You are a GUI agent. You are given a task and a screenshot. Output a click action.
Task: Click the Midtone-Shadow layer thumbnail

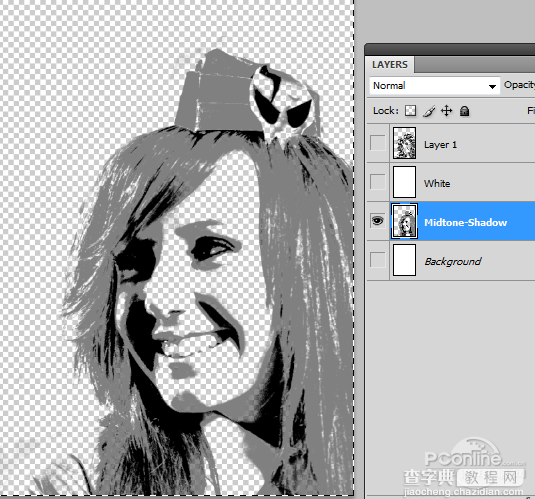(x=404, y=221)
